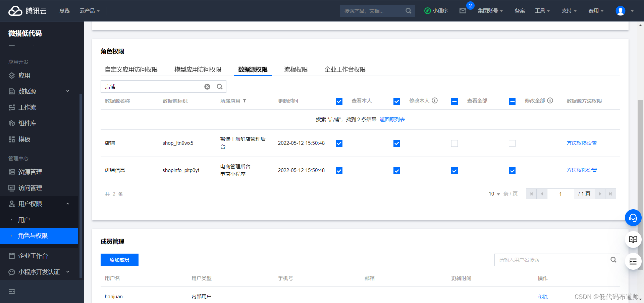This screenshot has height=303, width=644.
Task: Uncheck 查看本人 for 店铺 row
Action: [x=339, y=143]
